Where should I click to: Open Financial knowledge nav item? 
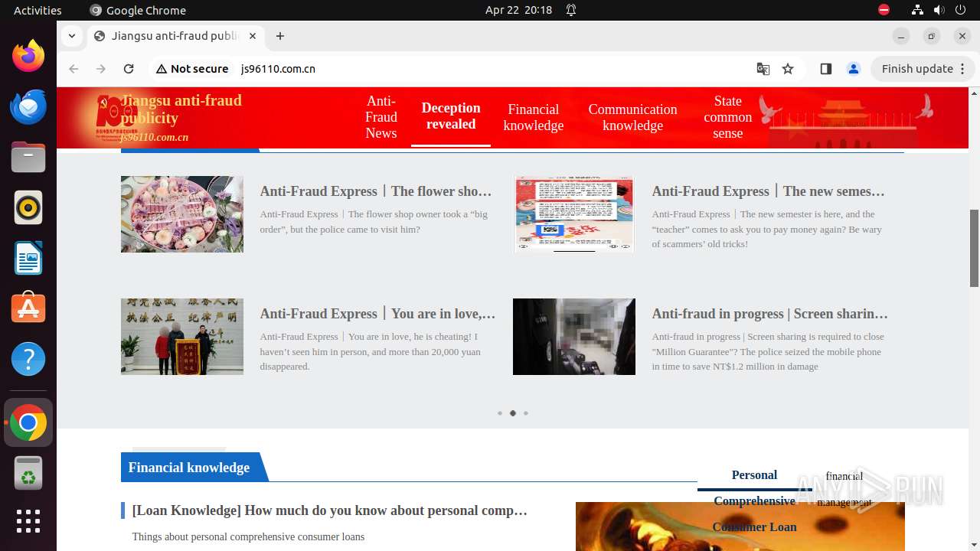click(534, 117)
